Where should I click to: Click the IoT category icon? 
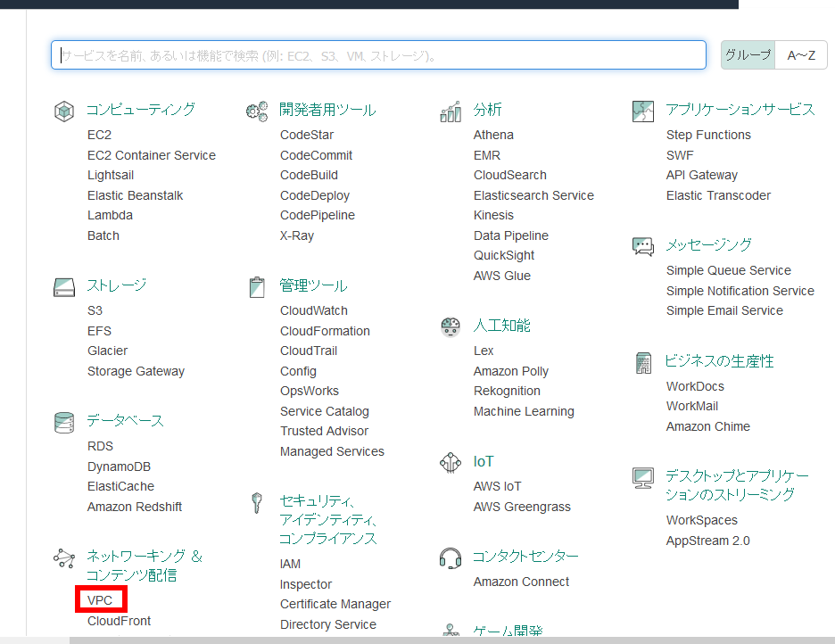[451, 463]
